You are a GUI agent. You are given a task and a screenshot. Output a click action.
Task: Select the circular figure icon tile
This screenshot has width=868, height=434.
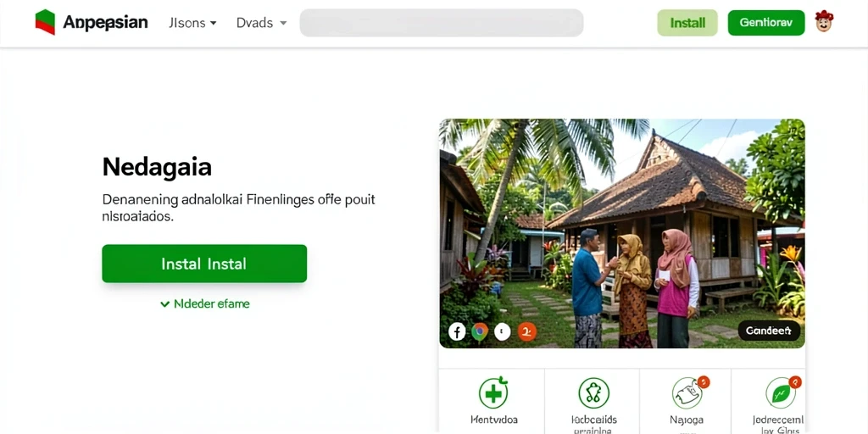click(x=593, y=393)
